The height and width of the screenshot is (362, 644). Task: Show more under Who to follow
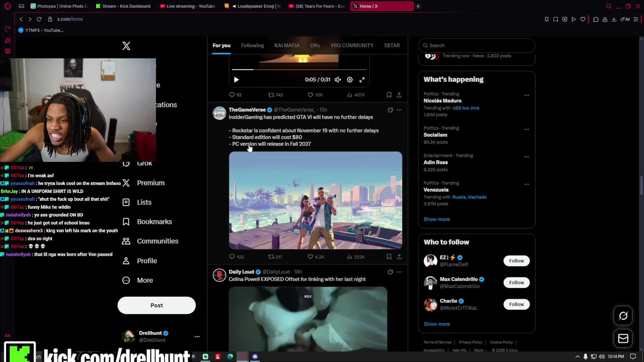tap(437, 324)
